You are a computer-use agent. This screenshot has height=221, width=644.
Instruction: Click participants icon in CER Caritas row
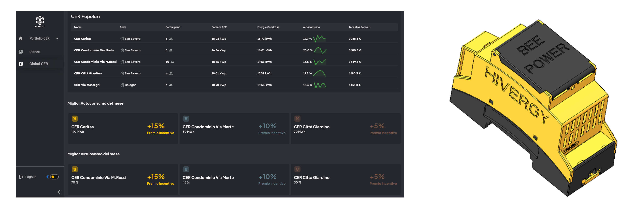(x=171, y=39)
